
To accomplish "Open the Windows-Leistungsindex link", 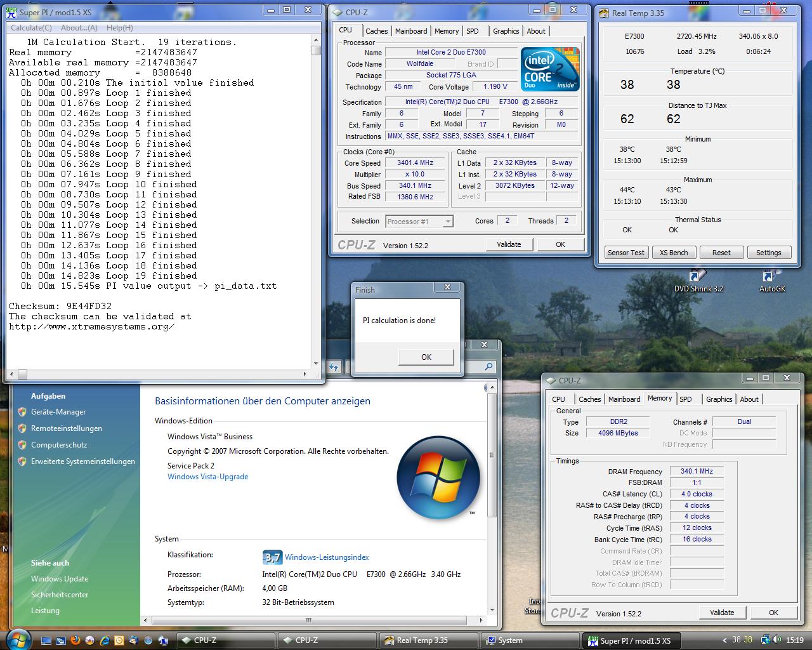I will pos(327,557).
